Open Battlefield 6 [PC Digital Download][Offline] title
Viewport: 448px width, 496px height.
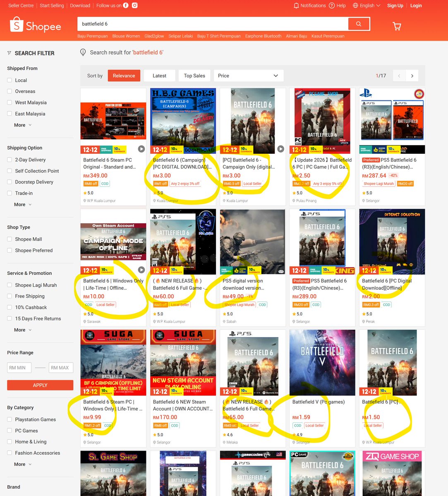click(x=387, y=284)
